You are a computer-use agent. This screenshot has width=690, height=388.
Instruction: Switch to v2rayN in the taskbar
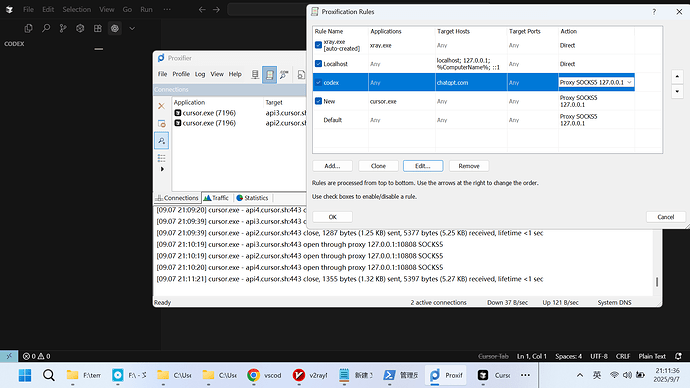pyautogui.click(x=310, y=375)
